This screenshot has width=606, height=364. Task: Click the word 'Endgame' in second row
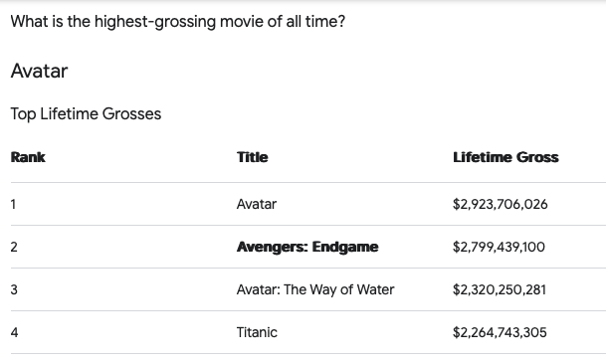click(x=345, y=247)
